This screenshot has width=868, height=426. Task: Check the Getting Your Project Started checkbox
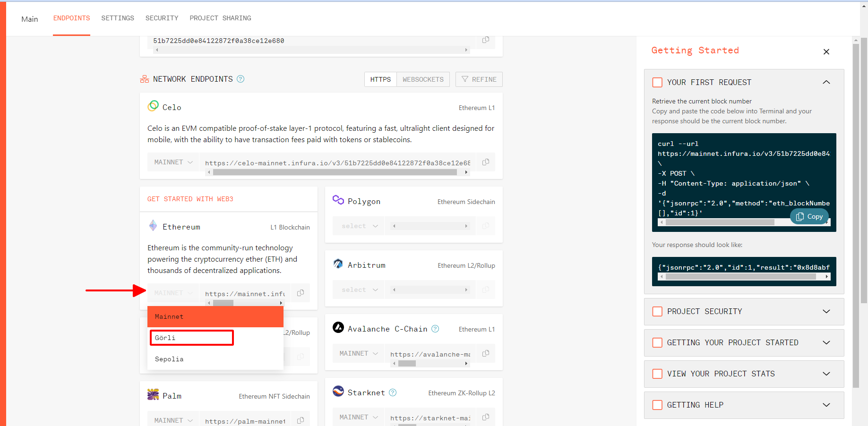point(657,342)
